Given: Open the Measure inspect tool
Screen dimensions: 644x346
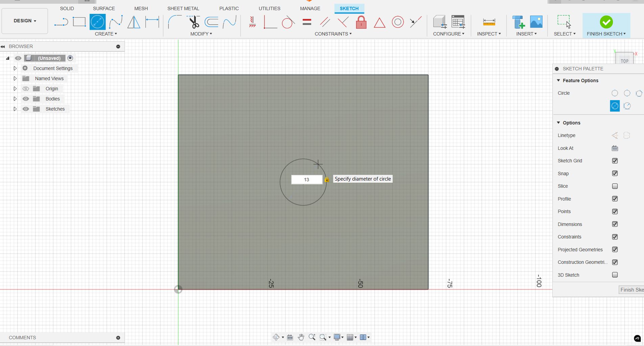Looking at the screenshot, I should [x=489, y=22].
